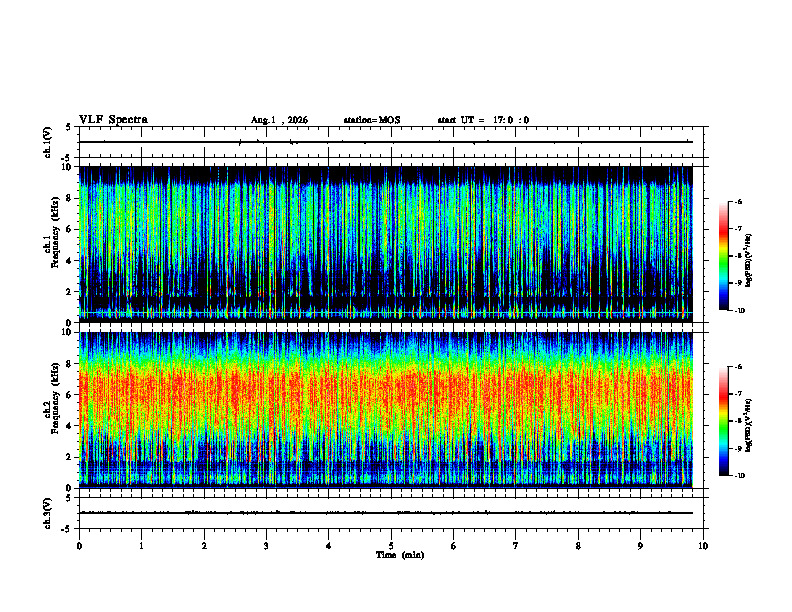Click the ch.3(V) waveform trace panel
Image resolution: width=792 pixels, height=612 pixels.
(x=391, y=513)
